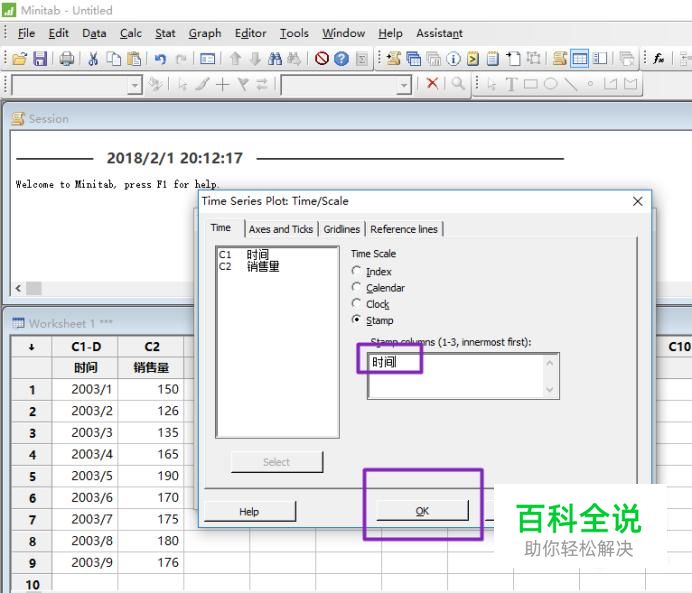Select the ellipse drawing tool

(x=550, y=84)
